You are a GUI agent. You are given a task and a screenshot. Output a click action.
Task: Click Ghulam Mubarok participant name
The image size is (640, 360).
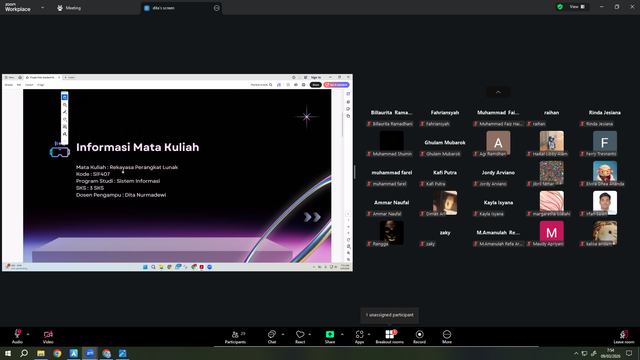444,142
